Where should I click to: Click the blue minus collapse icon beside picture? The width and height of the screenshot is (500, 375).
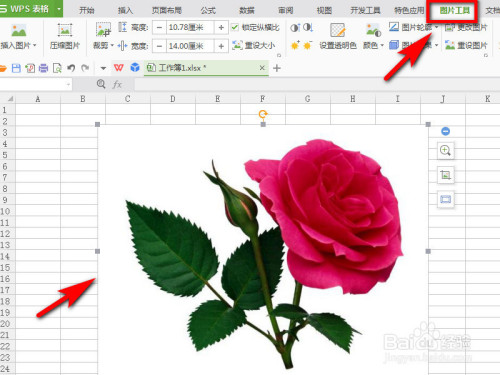pyautogui.click(x=446, y=131)
